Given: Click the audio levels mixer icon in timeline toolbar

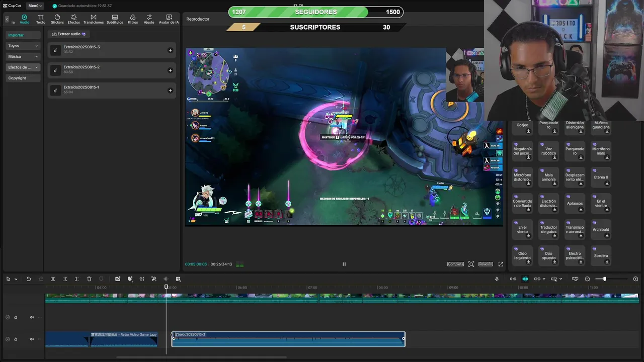Looking at the screenshot, I should click(142, 279).
